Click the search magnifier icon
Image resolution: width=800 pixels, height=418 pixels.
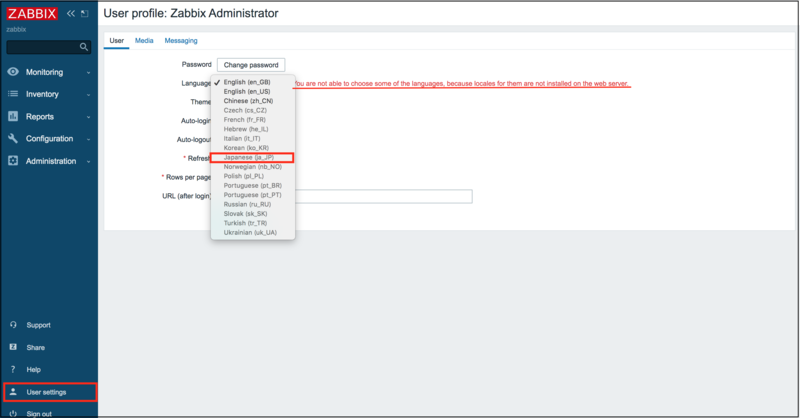84,47
